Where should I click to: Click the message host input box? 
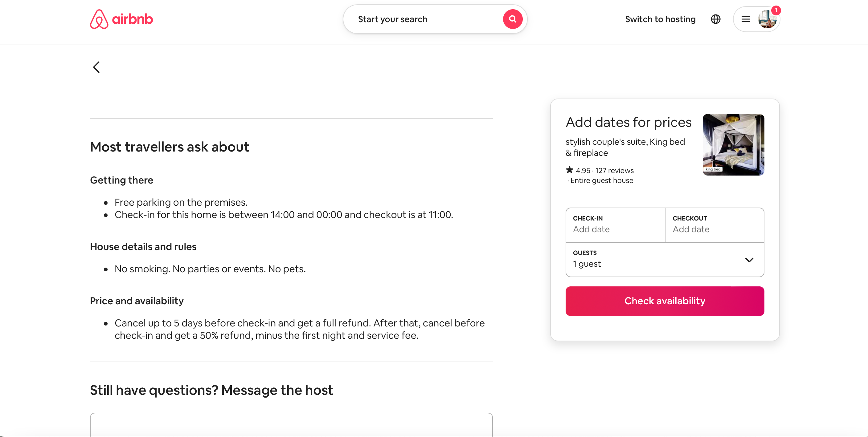coord(291,427)
